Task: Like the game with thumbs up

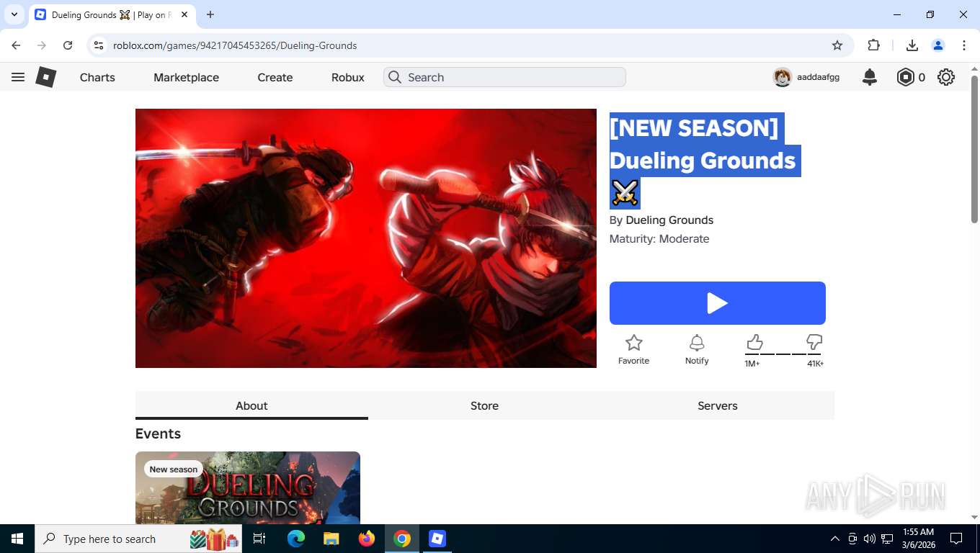Action: click(754, 341)
